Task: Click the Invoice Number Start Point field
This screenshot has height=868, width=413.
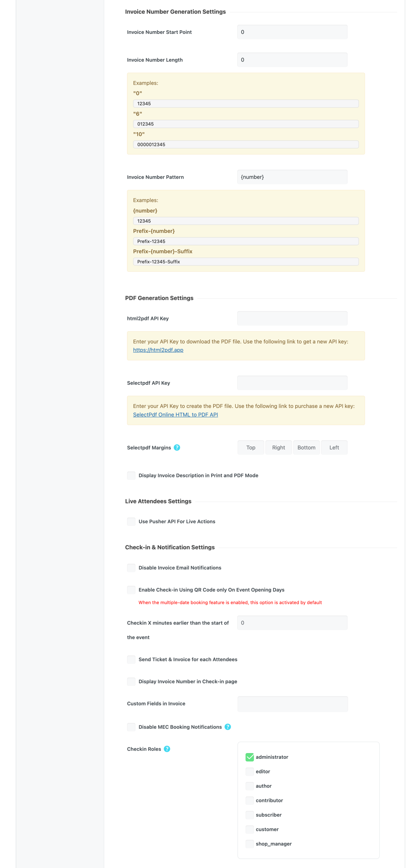Action: click(292, 32)
